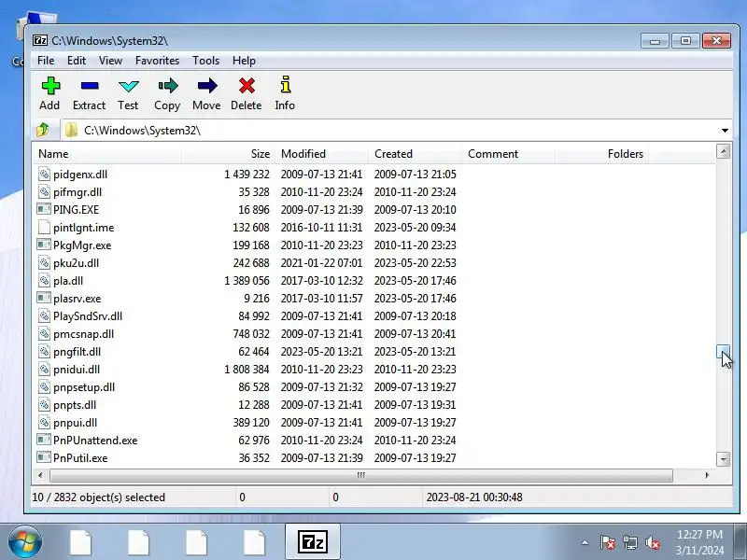Open the Favorites menu
The width and height of the screenshot is (747, 560).
coord(157,61)
